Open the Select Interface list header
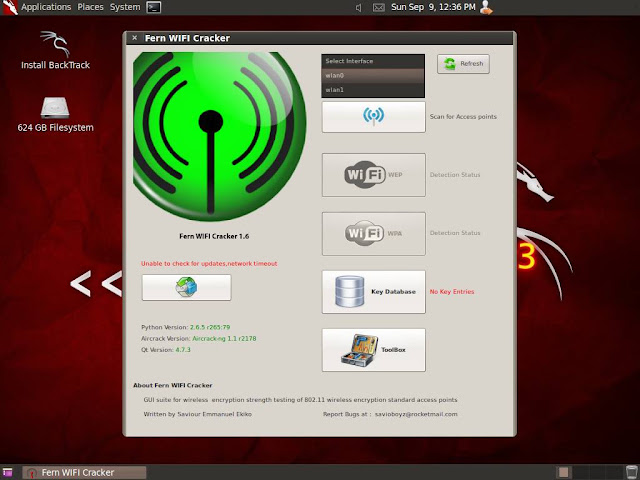 coord(373,61)
